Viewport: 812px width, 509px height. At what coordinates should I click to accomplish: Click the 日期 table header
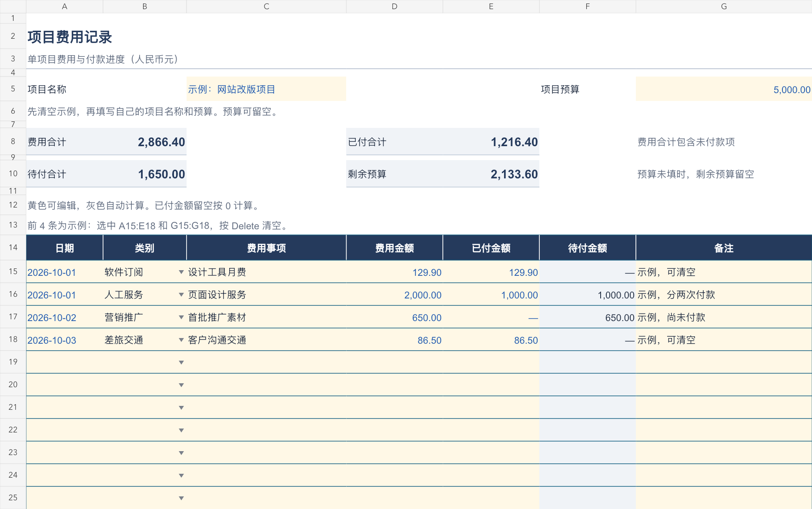pos(64,248)
